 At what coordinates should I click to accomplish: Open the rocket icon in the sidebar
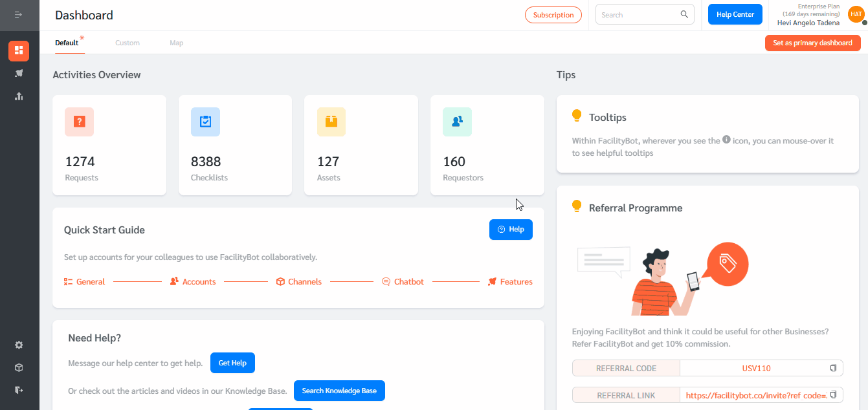click(19, 73)
